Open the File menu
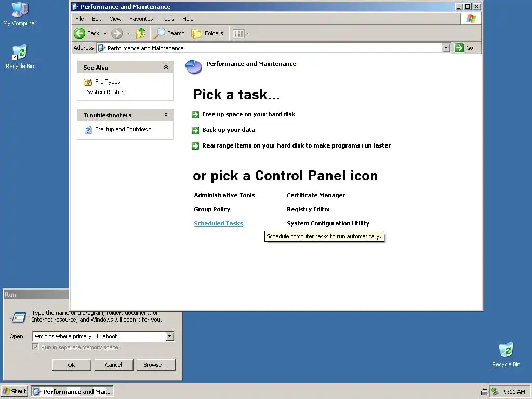This screenshot has width=532, height=399. click(79, 19)
